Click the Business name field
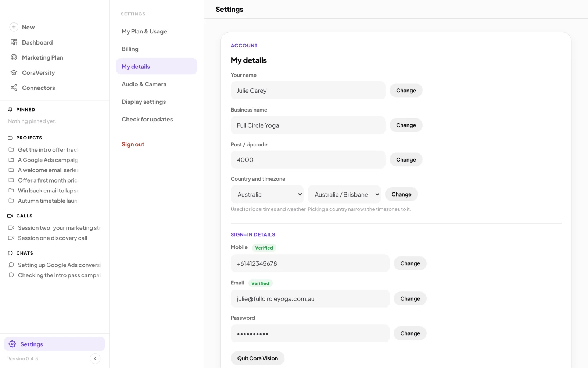Image resolution: width=588 pixels, height=368 pixels. point(308,125)
